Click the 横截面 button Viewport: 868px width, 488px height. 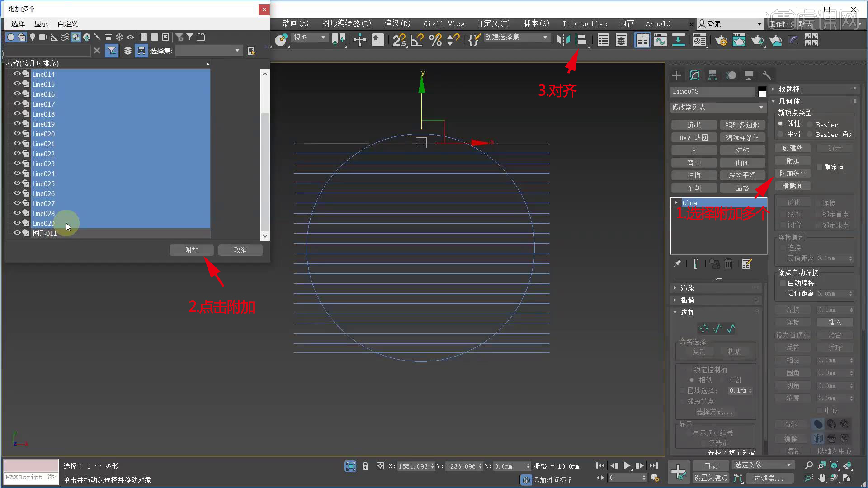(x=793, y=186)
